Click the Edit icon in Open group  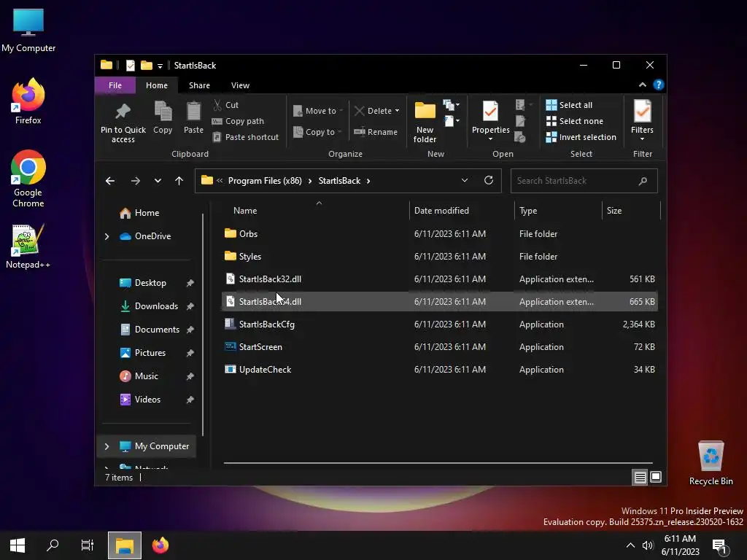(x=520, y=122)
